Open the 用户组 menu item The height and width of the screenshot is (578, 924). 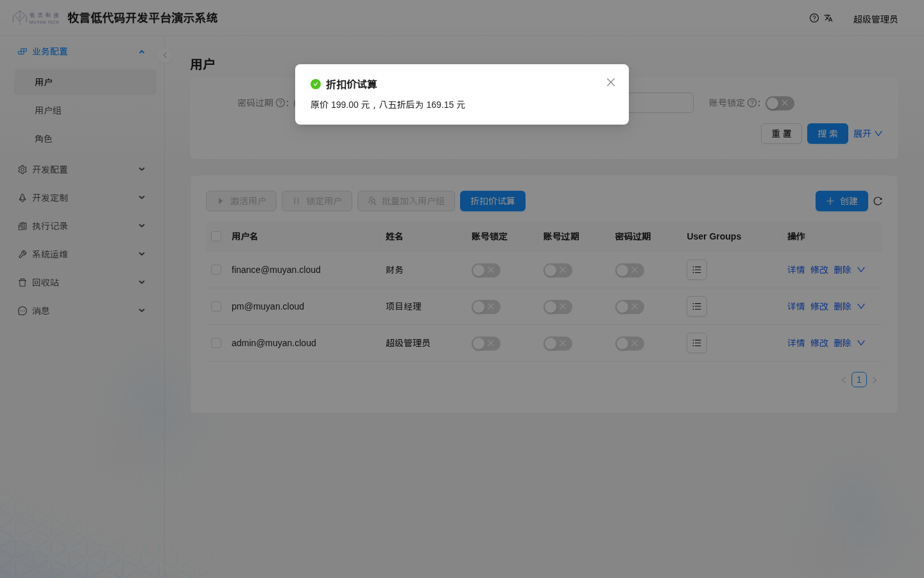[85, 110]
